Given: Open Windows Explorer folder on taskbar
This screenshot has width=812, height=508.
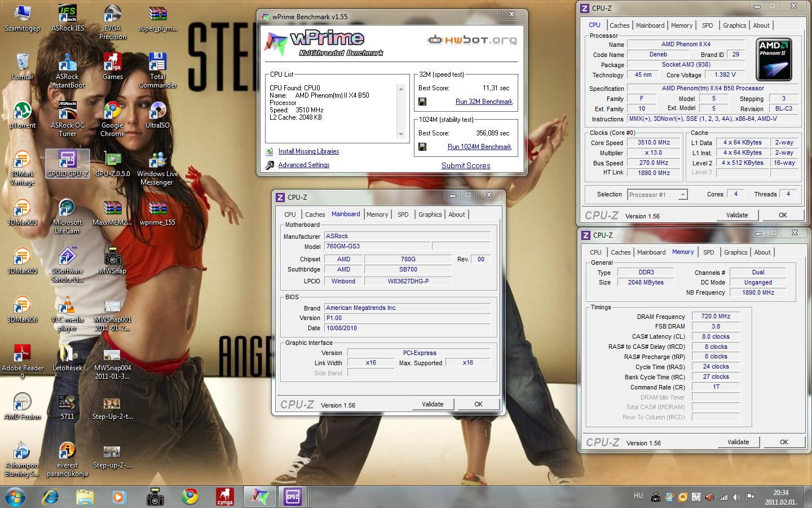Looking at the screenshot, I should click(x=85, y=497).
